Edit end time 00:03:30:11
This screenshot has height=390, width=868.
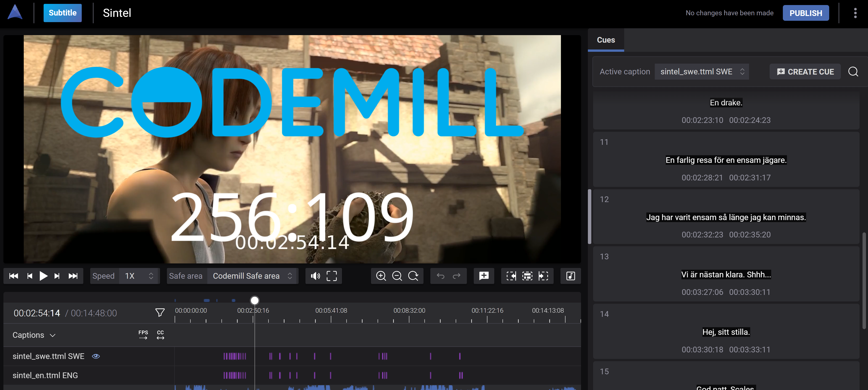(750, 292)
